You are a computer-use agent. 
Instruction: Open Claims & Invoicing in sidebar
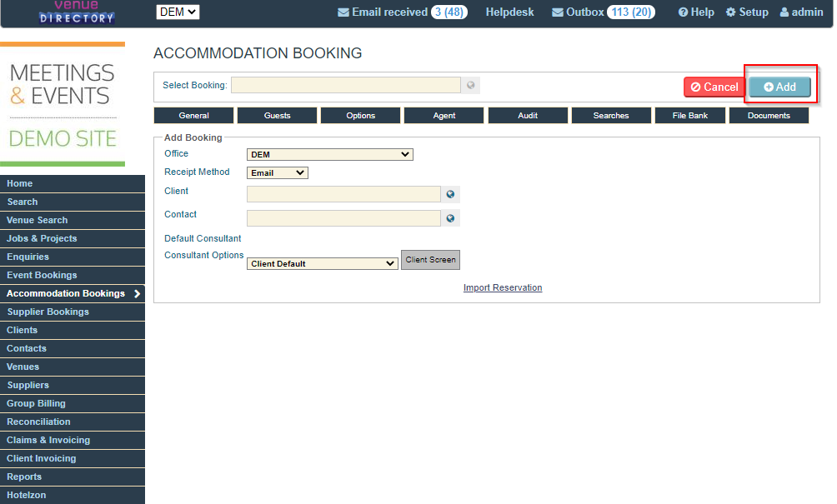click(73, 440)
